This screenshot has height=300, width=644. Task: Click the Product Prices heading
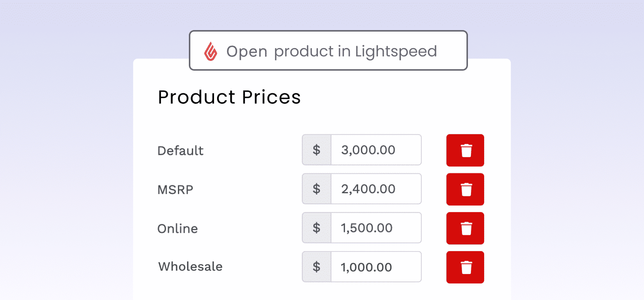click(x=229, y=97)
